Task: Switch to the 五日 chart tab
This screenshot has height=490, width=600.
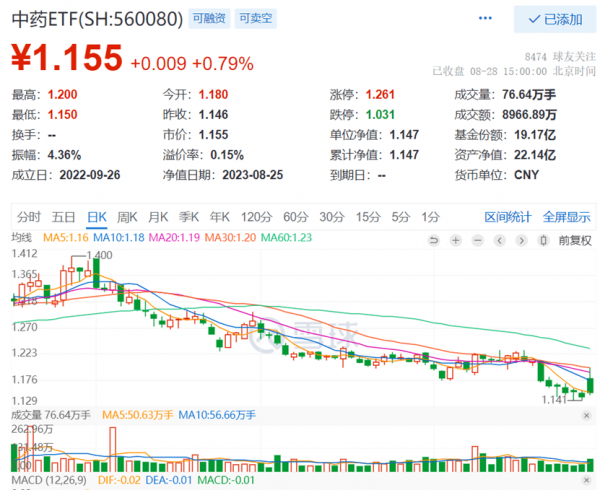Action: (x=63, y=217)
